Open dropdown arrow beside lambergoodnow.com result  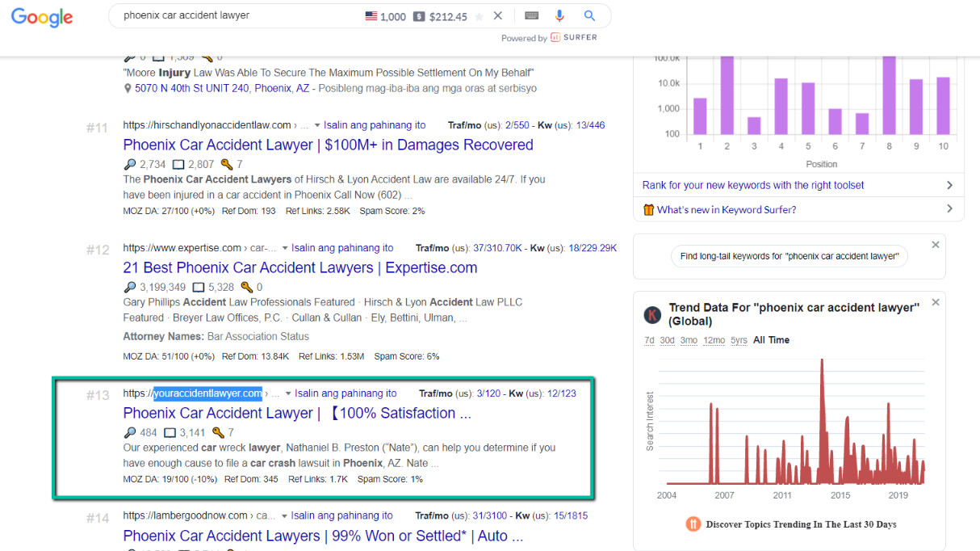pyautogui.click(x=284, y=515)
